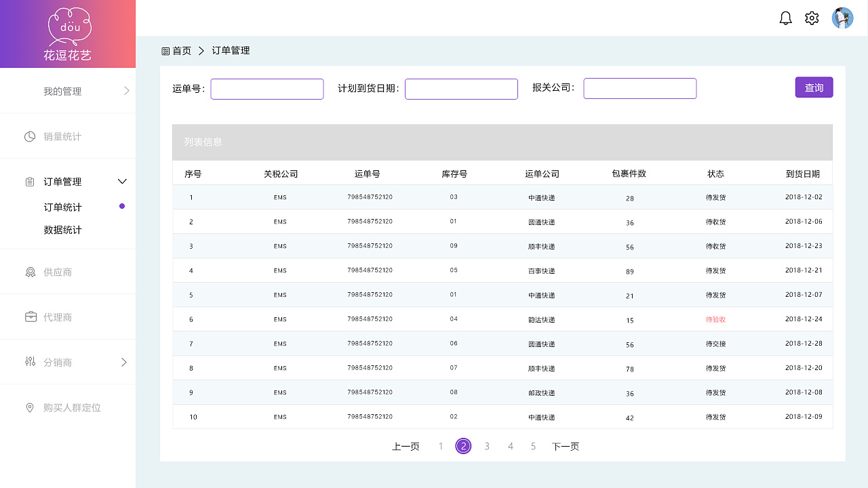Click the 运单号 input field
The height and width of the screenshot is (488, 868).
pyautogui.click(x=267, y=89)
